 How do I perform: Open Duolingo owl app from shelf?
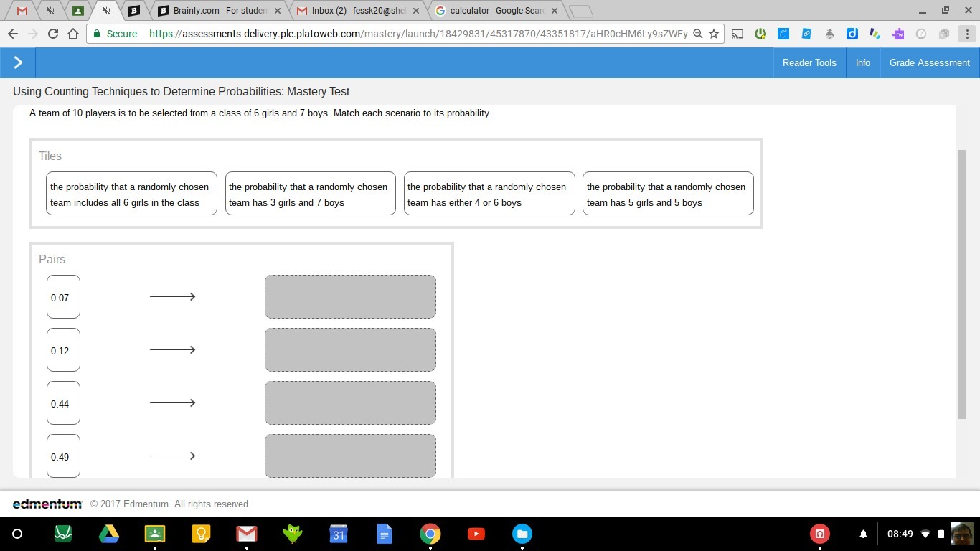(293, 534)
